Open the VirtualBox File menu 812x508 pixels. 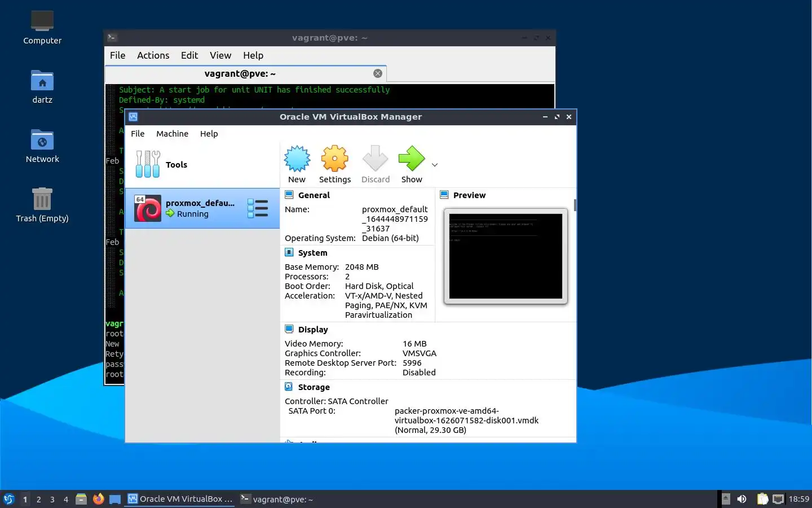pyautogui.click(x=138, y=134)
